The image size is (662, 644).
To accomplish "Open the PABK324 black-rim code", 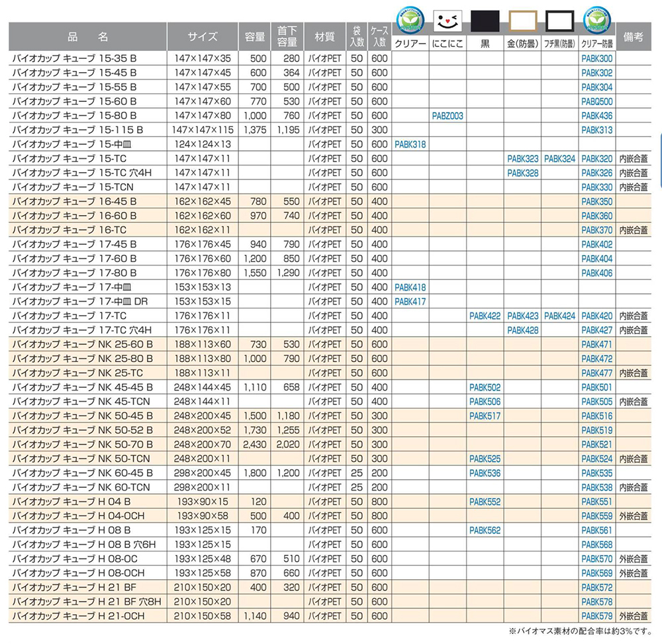I will pos(560,159).
